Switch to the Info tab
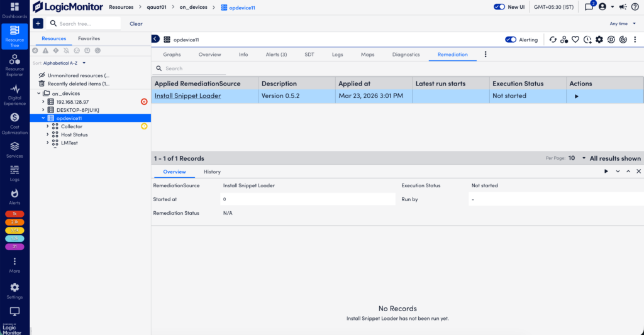 243,54
